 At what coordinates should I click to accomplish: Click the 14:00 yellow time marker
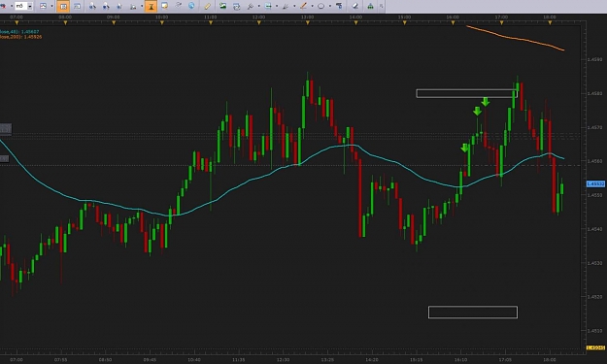(x=356, y=23)
